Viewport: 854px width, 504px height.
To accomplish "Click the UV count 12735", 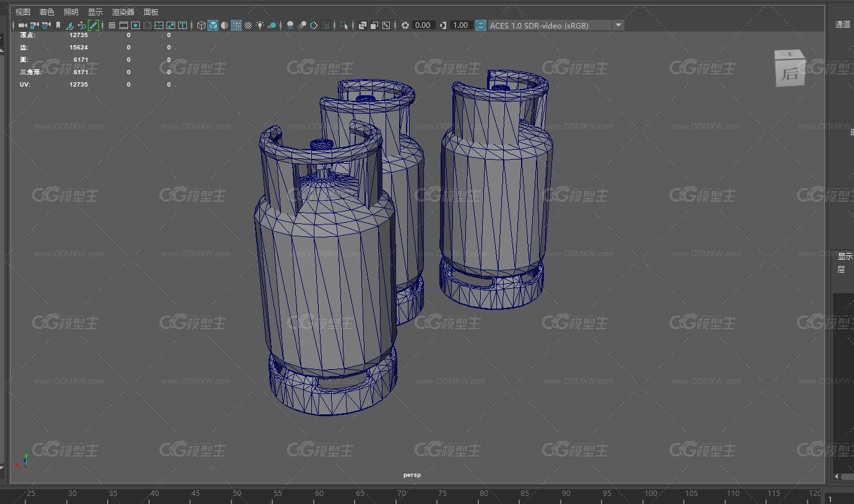I will click(79, 85).
